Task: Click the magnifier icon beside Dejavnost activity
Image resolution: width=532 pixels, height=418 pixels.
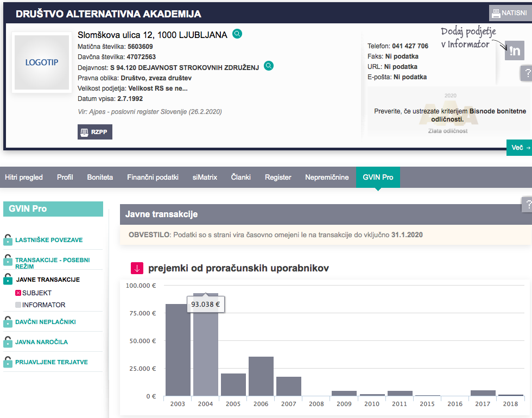Action: tap(269, 66)
